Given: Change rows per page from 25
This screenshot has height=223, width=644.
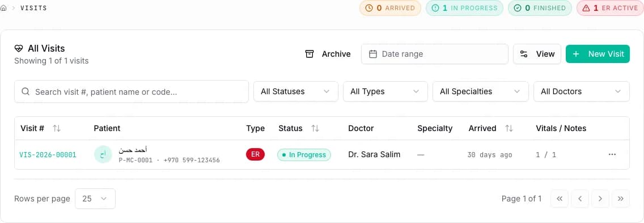Looking at the screenshot, I should click(95, 199).
